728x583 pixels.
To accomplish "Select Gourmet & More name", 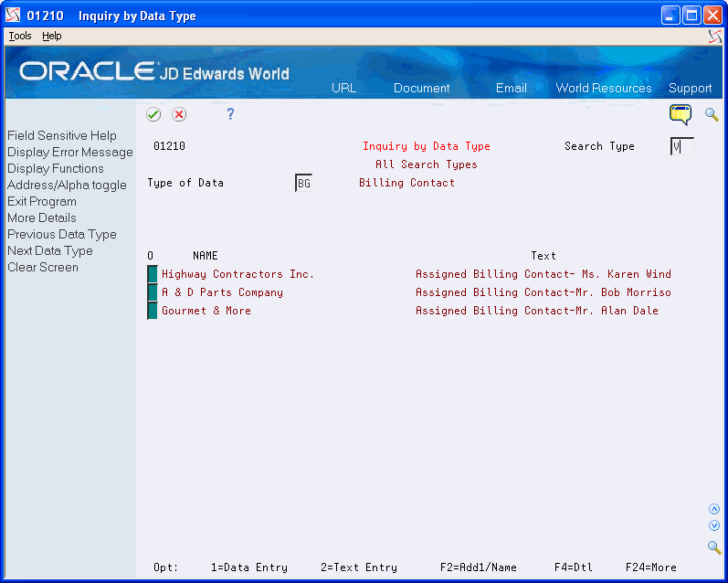I will point(206,311).
